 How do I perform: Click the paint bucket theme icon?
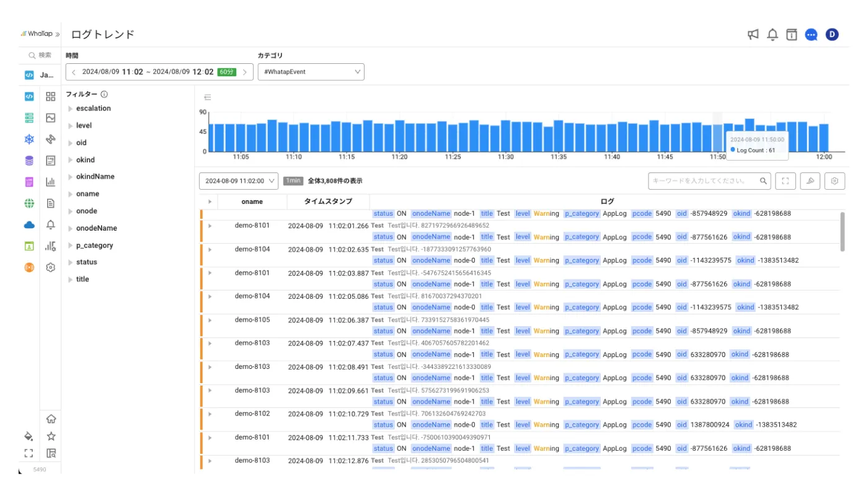pyautogui.click(x=29, y=436)
